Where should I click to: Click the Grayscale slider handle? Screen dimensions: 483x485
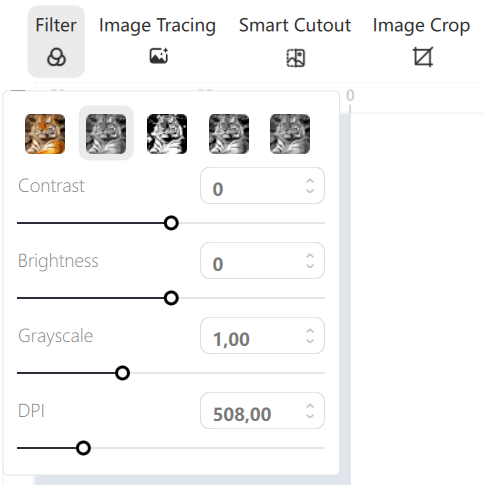[x=122, y=373]
